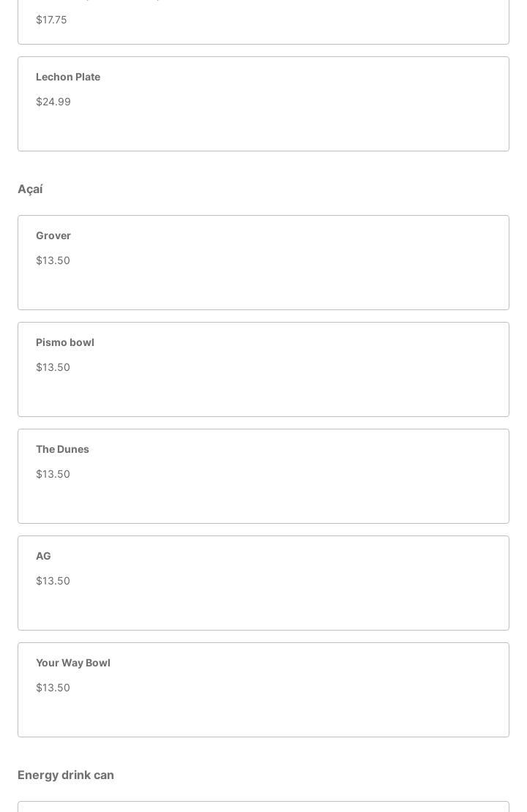
Task: Click The Dunes $13.50 price
Action: point(53,474)
